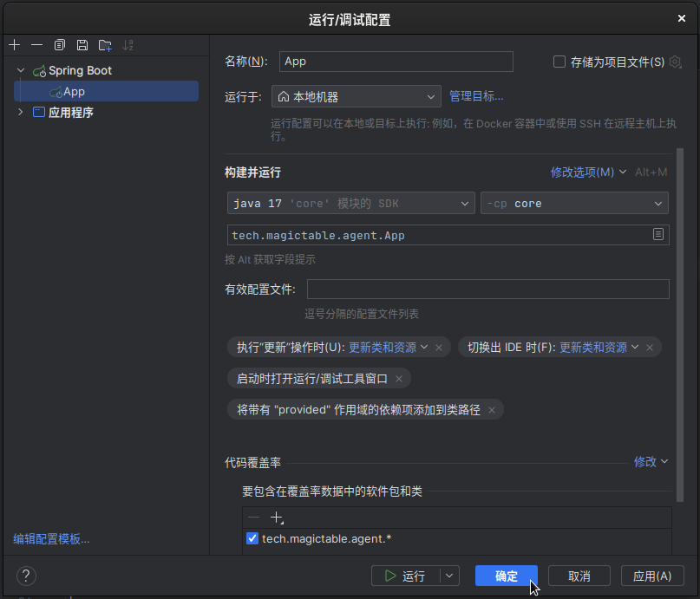Screen dimensions: 700x599
Task: Enable 存储为项目文件 checkbox
Action: pos(559,62)
